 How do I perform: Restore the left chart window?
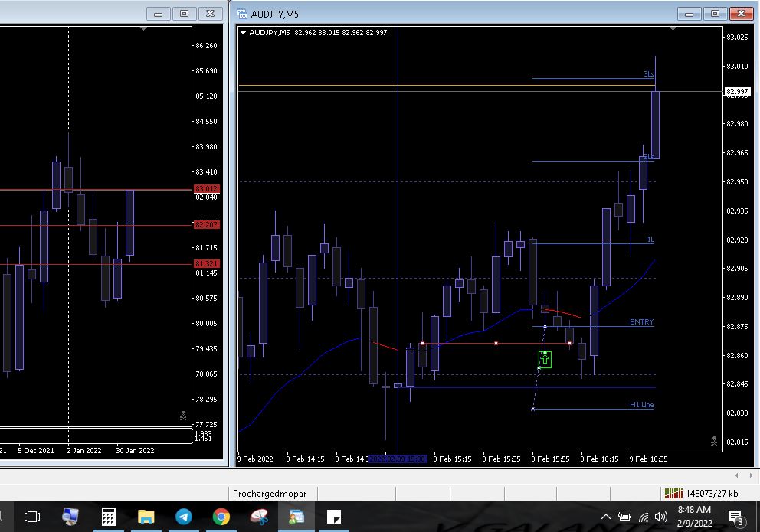(184, 14)
